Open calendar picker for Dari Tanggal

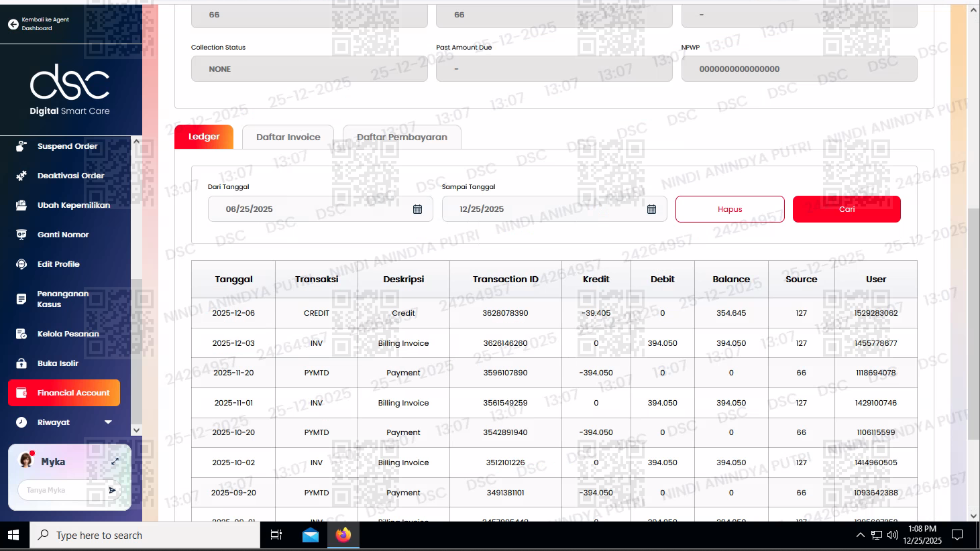click(417, 209)
